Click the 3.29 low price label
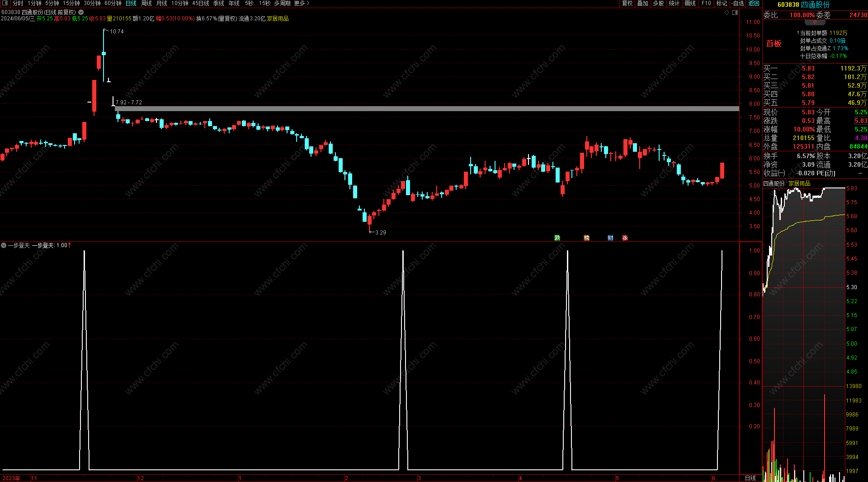The width and height of the screenshot is (868, 482). [381, 233]
